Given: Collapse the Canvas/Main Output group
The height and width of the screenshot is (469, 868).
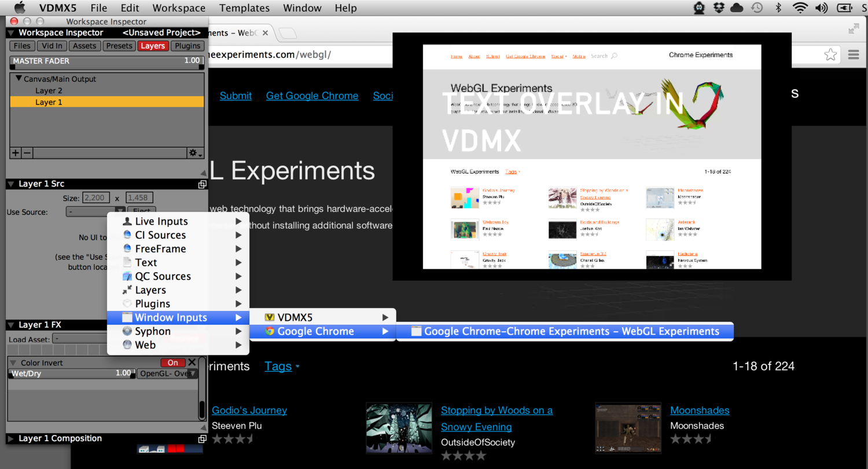Looking at the screenshot, I should (x=19, y=79).
